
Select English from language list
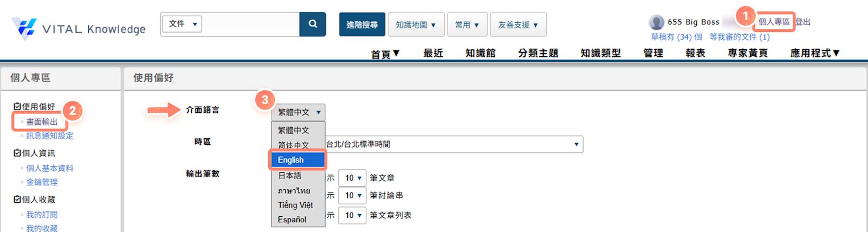point(297,160)
